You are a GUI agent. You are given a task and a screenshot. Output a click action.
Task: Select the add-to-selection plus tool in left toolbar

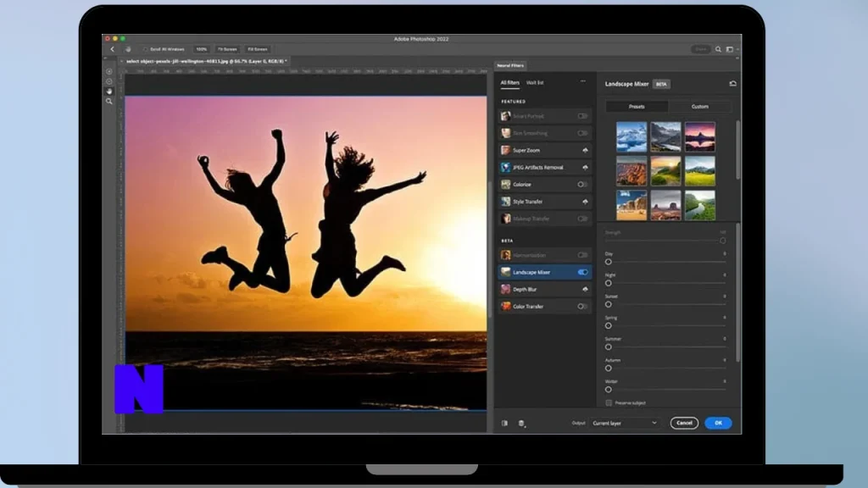[109, 71]
